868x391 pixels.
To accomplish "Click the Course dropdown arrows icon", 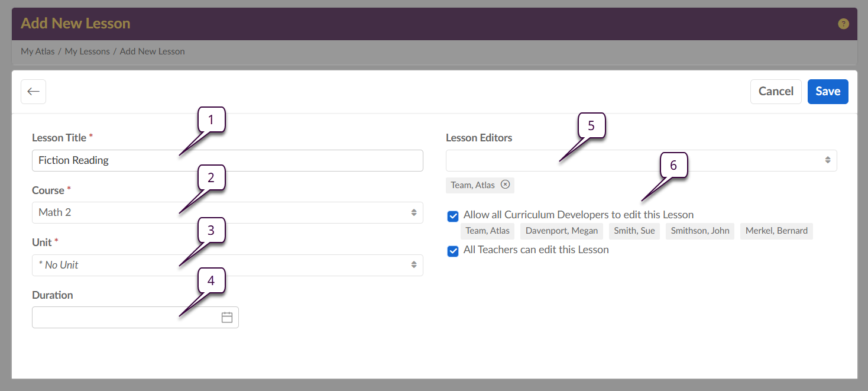I will (414, 213).
